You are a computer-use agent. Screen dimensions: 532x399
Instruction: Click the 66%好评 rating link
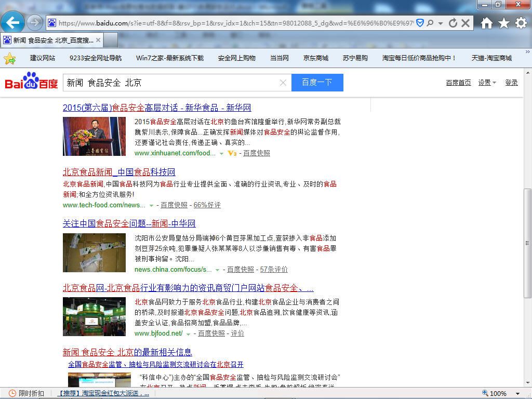(207, 205)
